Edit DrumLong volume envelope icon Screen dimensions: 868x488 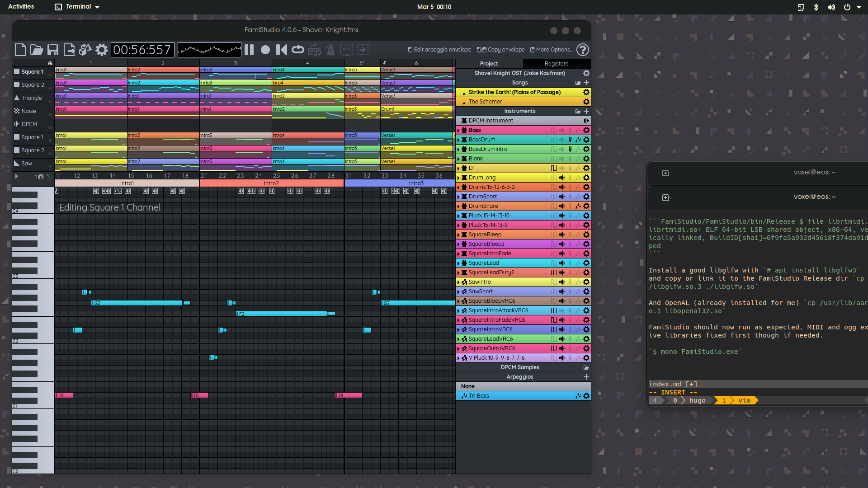(x=561, y=178)
